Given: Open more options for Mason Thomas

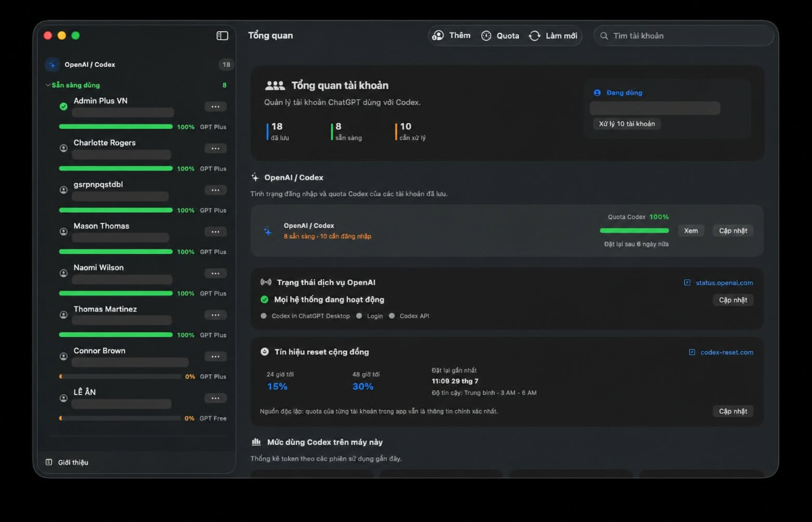Looking at the screenshot, I should pyautogui.click(x=215, y=232).
